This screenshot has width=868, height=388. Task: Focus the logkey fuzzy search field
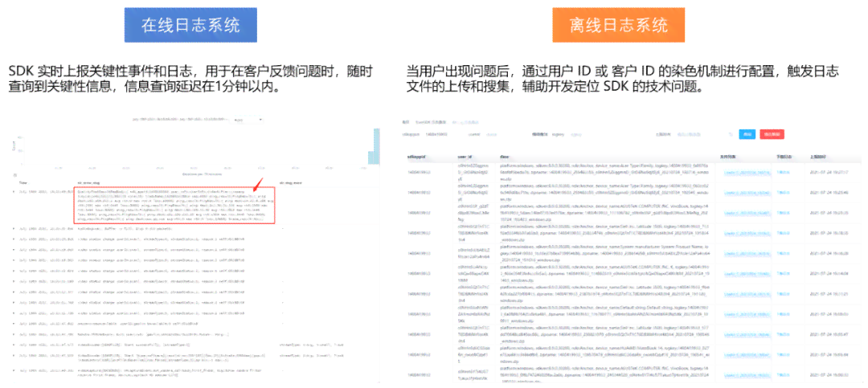577,134
